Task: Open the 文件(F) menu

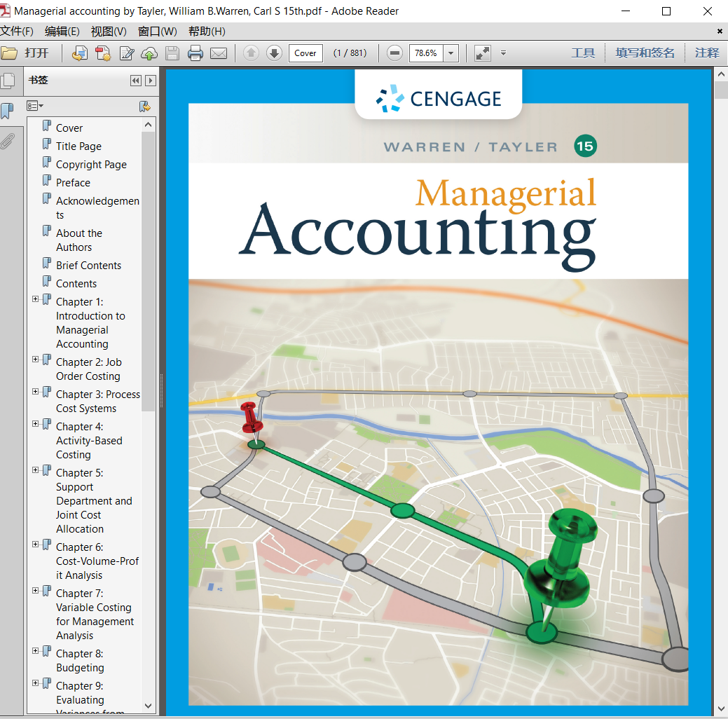Action: (18, 31)
